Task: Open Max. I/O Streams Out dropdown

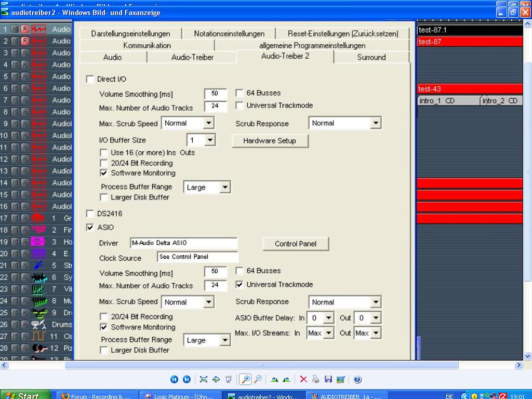Action: [376, 333]
